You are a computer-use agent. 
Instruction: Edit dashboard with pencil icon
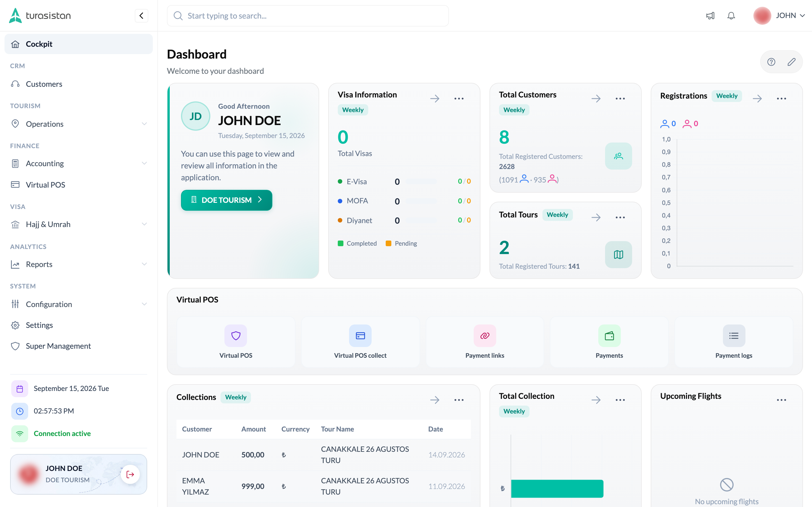click(x=791, y=62)
